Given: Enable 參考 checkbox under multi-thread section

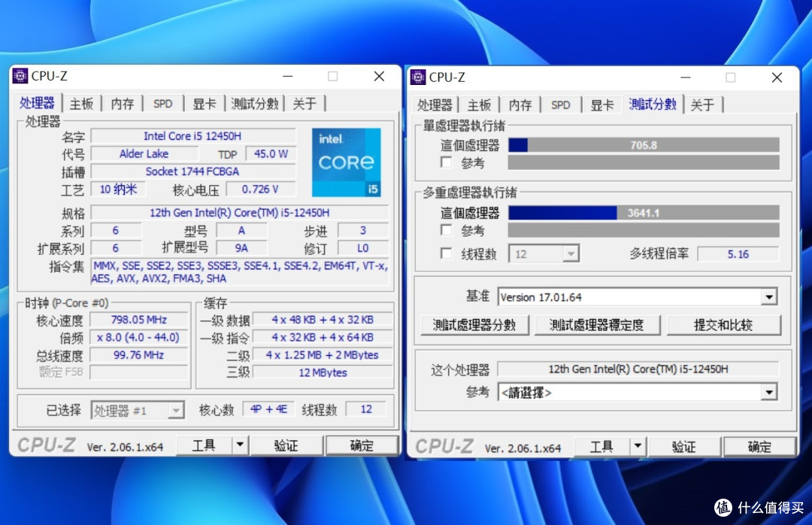Looking at the screenshot, I should (446, 229).
